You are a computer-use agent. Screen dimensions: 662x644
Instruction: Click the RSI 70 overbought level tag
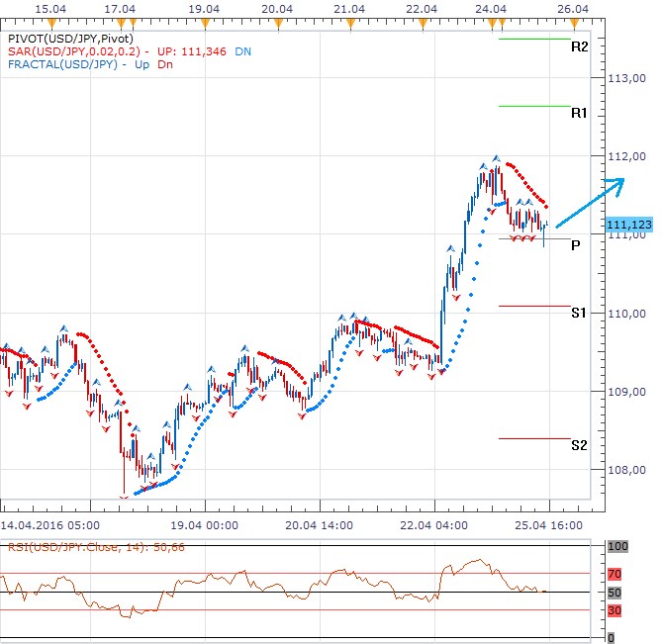pyautogui.click(x=615, y=575)
